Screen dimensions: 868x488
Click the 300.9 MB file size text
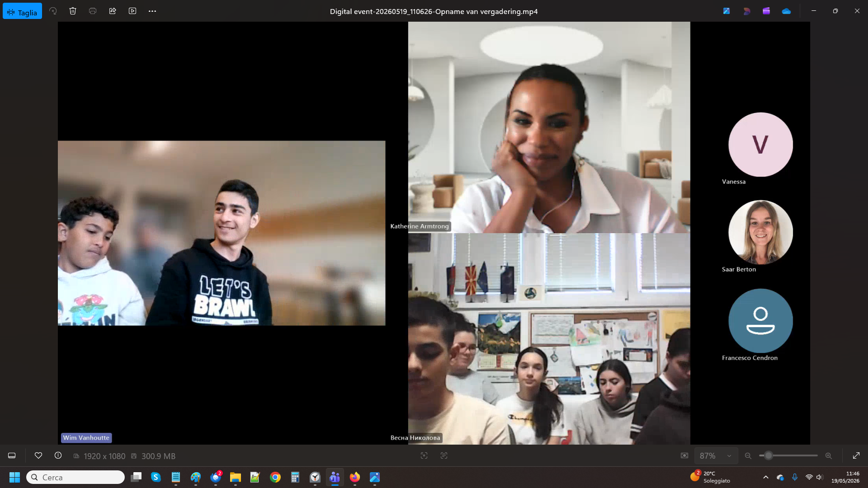click(x=158, y=456)
